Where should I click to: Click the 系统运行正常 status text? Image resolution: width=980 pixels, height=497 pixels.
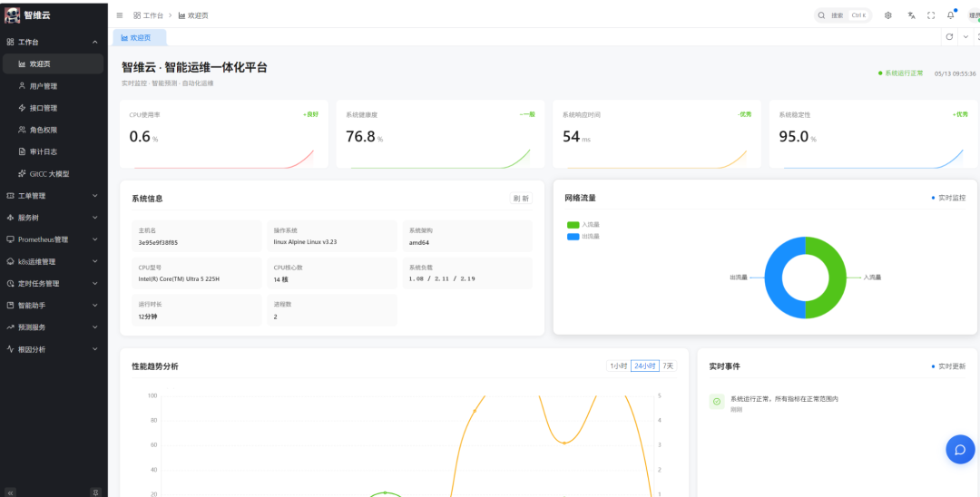(904, 73)
